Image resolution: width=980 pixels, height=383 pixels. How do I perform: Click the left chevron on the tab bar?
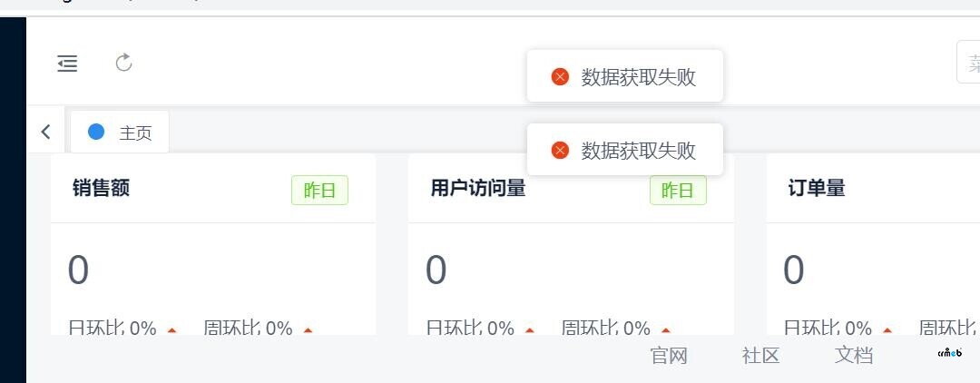coord(45,132)
